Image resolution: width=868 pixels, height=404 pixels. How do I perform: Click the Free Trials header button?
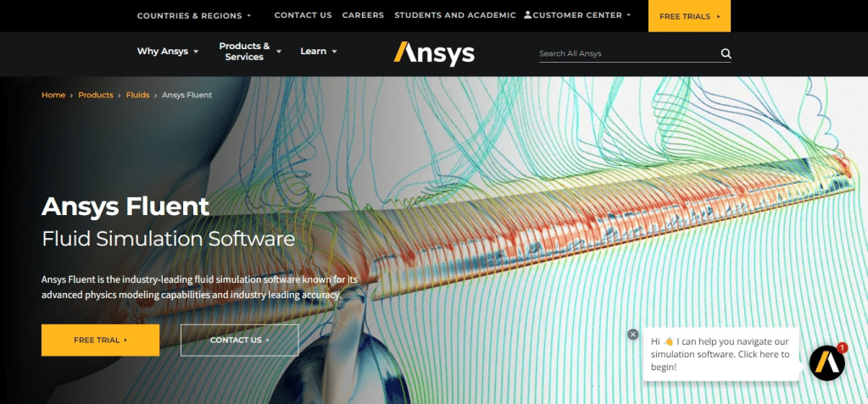tap(689, 16)
